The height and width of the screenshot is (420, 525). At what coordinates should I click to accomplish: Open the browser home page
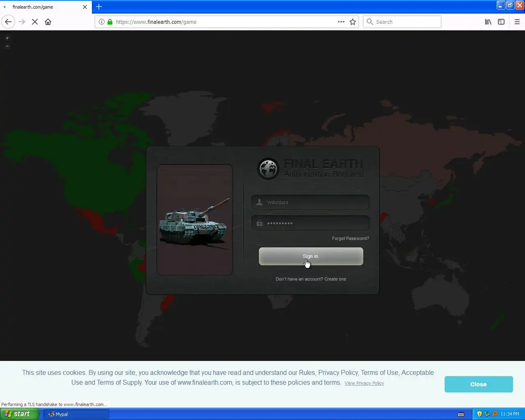48,22
